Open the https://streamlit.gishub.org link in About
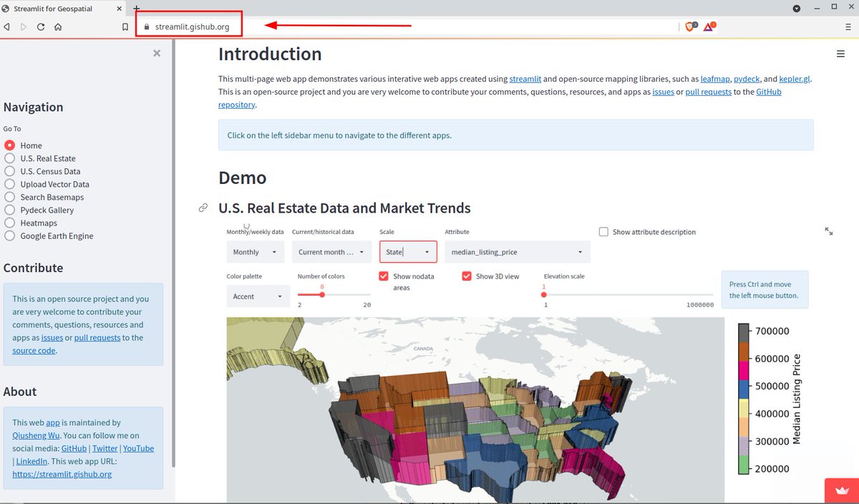This screenshot has width=859, height=504. (62, 474)
